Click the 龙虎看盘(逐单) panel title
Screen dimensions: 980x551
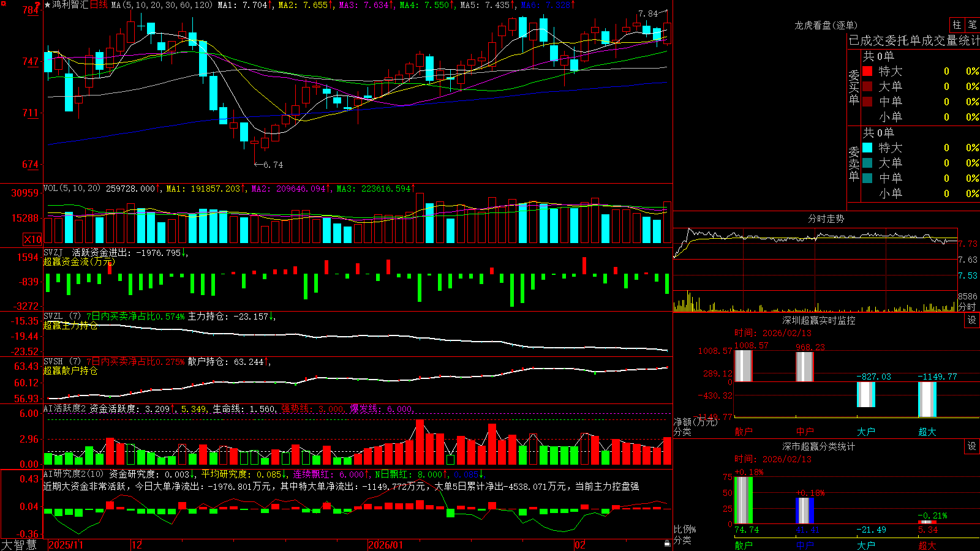pos(826,25)
